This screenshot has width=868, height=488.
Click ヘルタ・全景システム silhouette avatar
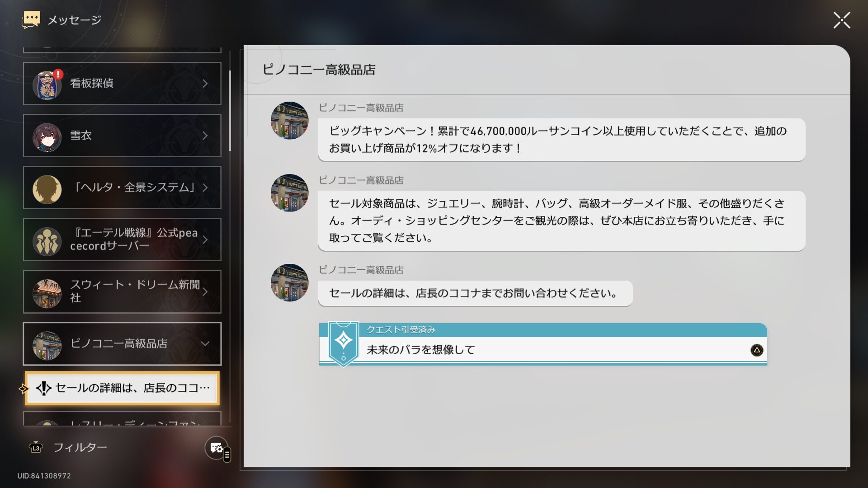pos(47,189)
